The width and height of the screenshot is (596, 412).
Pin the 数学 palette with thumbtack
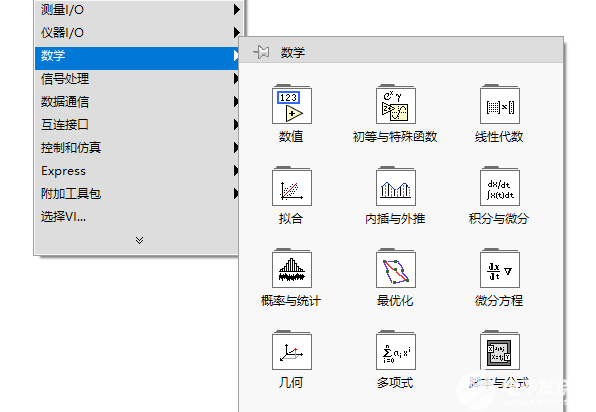pos(262,52)
